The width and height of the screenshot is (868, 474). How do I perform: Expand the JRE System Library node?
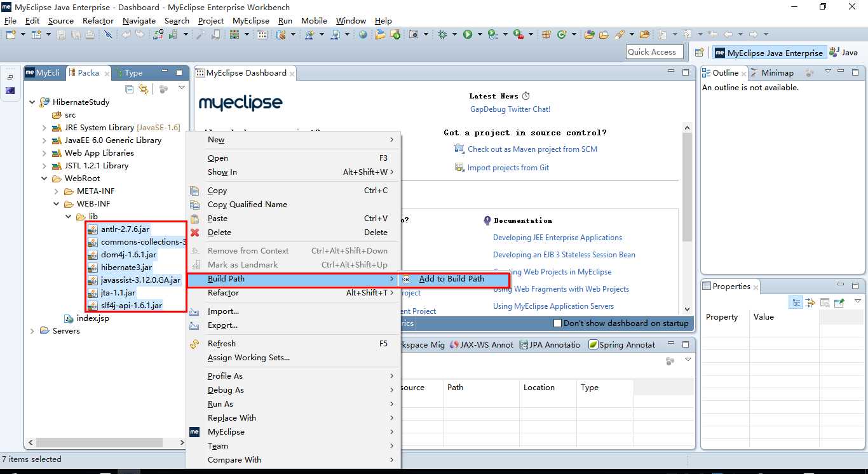click(44, 128)
